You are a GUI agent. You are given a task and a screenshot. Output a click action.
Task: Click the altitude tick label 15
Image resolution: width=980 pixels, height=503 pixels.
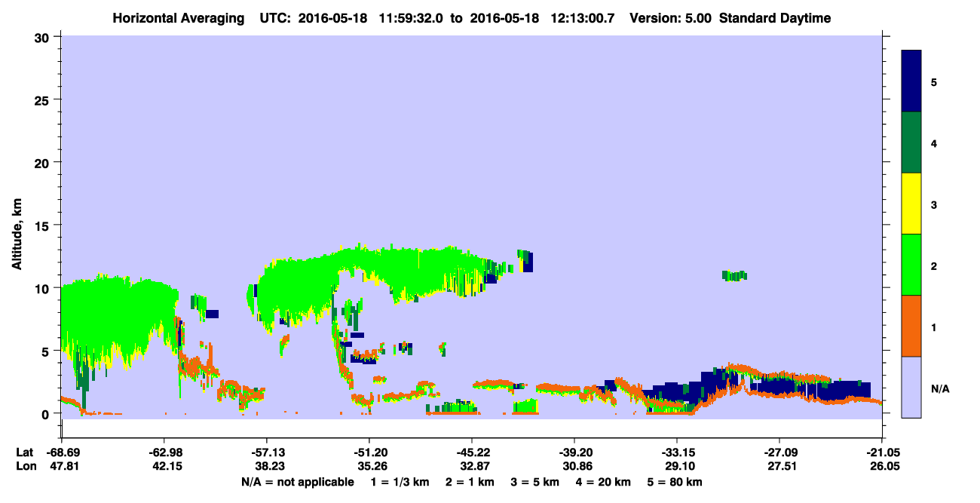coord(44,225)
